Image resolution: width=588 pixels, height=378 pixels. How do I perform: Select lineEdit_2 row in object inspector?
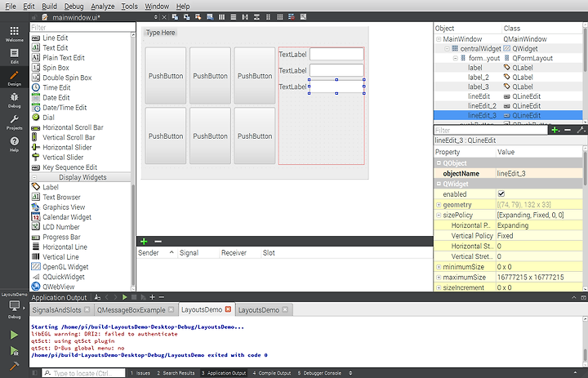click(x=508, y=106)
